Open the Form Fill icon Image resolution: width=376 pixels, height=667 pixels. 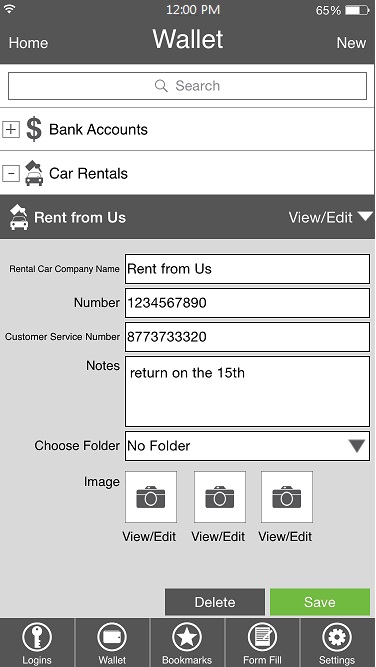[262, 637]
